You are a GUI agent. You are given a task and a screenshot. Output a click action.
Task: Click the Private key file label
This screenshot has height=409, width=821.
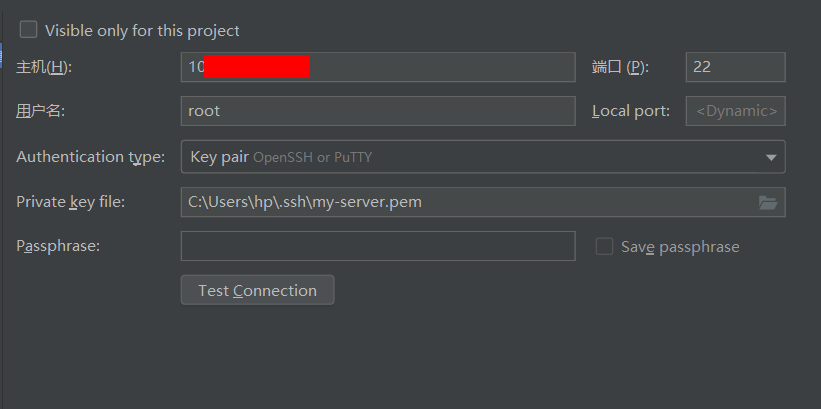pyautogui.click(x=71, y=202)
